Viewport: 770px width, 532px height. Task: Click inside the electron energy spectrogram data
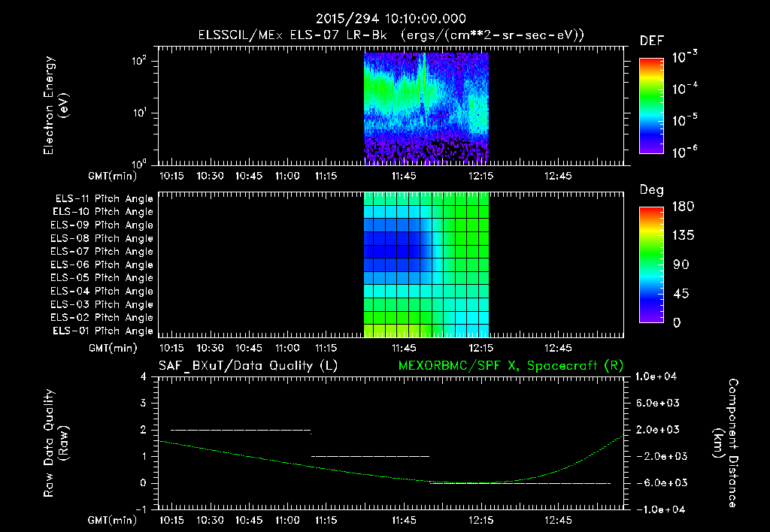426,108
